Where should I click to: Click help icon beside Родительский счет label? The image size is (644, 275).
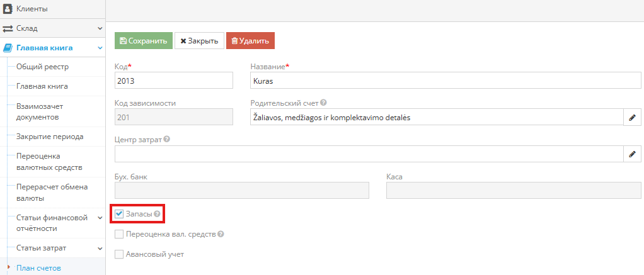click(x=324, y=103)
